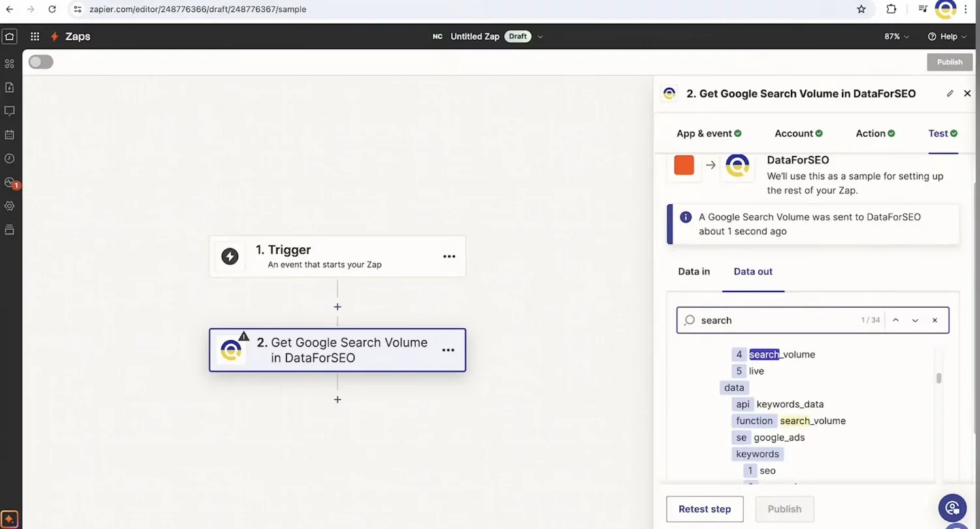The image size is (980, 529).
Task: Select the Get Google Search Volume step card
Action: point(337,350)
